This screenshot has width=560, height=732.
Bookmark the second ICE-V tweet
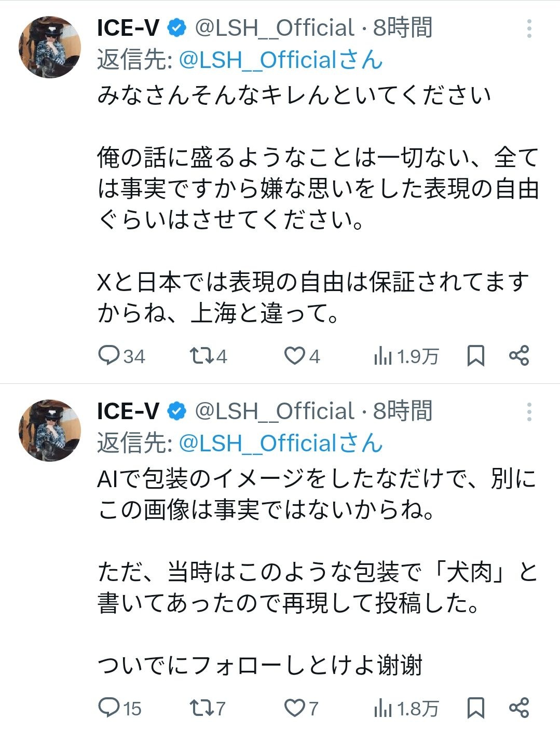point(476,708)
